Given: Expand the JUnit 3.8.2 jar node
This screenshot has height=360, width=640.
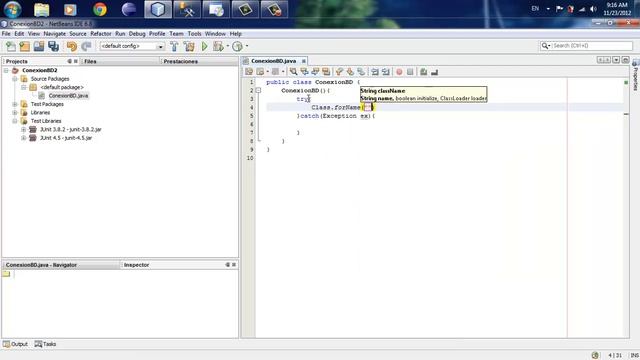Looking at the screenshot, I should point(24,129).
